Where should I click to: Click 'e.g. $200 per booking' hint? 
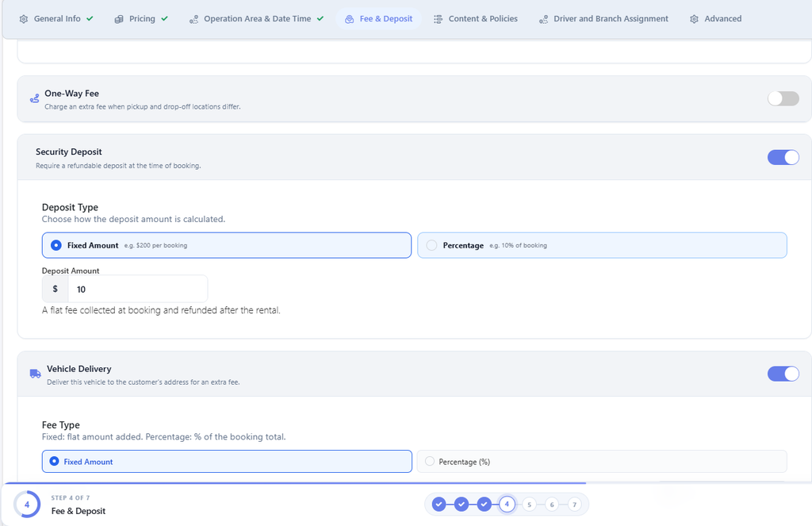[x=156, y=246]
